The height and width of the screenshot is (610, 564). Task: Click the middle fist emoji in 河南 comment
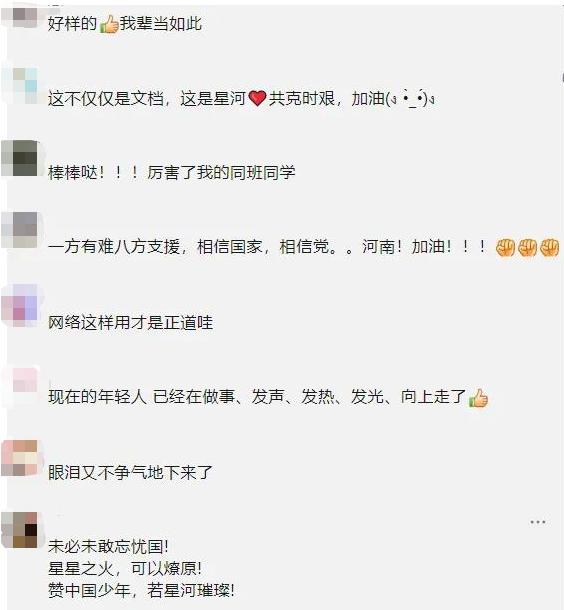click(527, 247)
